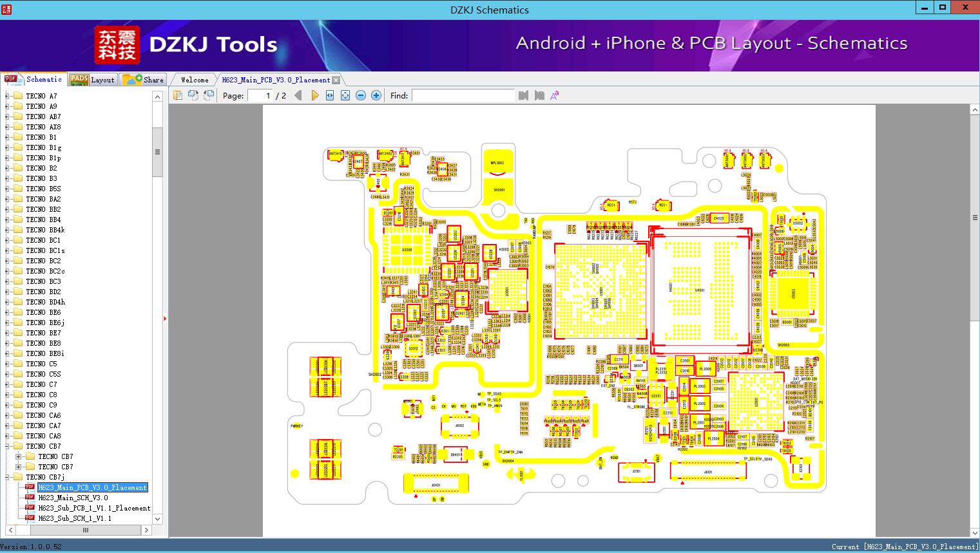Image resolution: width=980 pixels, height=553 pixels.
Task: Close the H623_Main_PCB_V3.0_Placement tab
Action: click(x=336, y=80)
